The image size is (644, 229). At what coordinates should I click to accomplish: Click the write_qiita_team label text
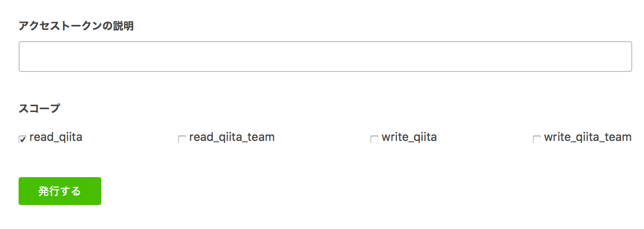(588, 137)
